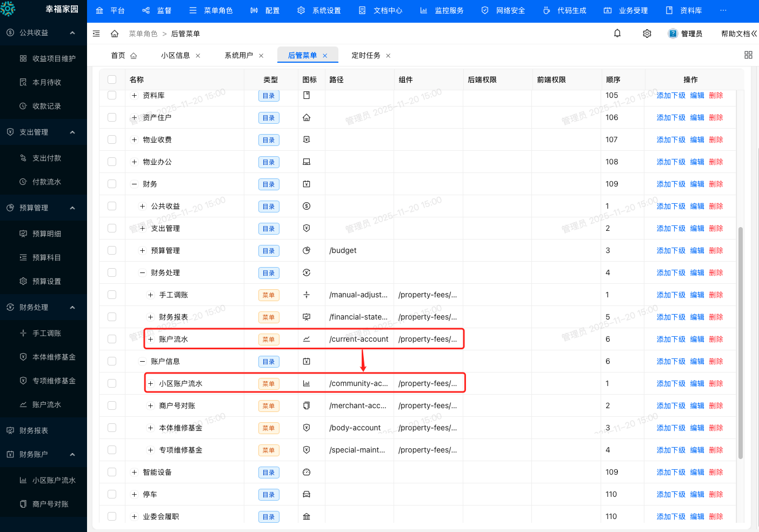Viewport: 759px width, 532px height.
Task: Click the 帮助文档 collapse arrows icon
Action: [754, 34]
